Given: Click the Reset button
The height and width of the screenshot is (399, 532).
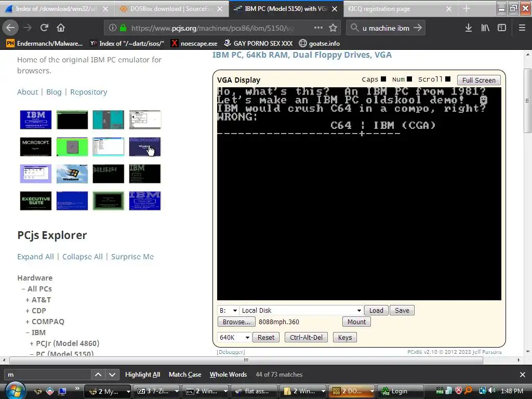Looking at the screenshot, I should pyautogui.click(x=266, y=338).
